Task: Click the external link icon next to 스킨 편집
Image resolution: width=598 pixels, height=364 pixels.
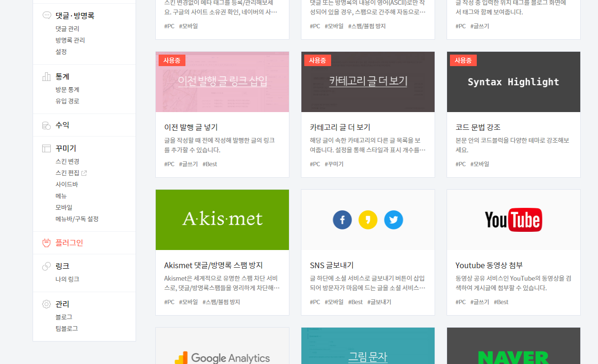Action: coord(84,173)
